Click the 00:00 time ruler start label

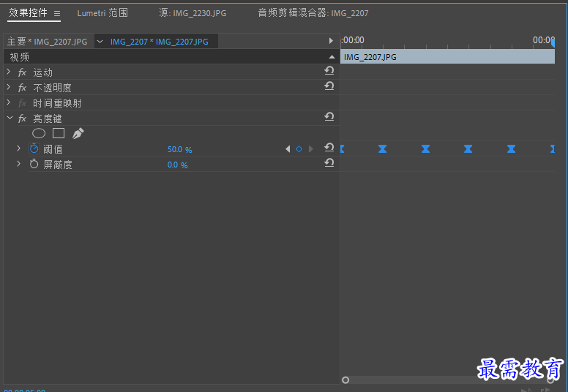tap(353, 40)
